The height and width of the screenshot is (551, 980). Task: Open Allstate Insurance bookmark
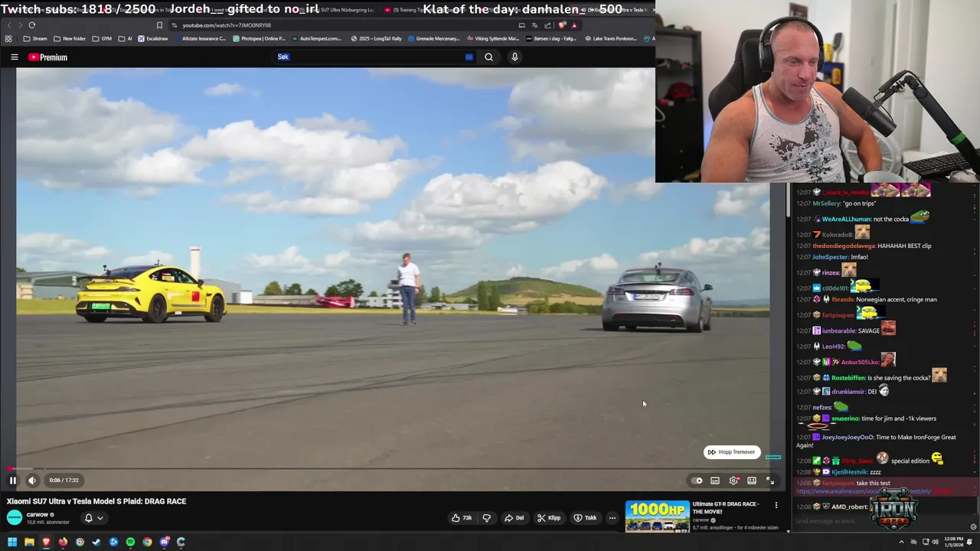(200, 38)
